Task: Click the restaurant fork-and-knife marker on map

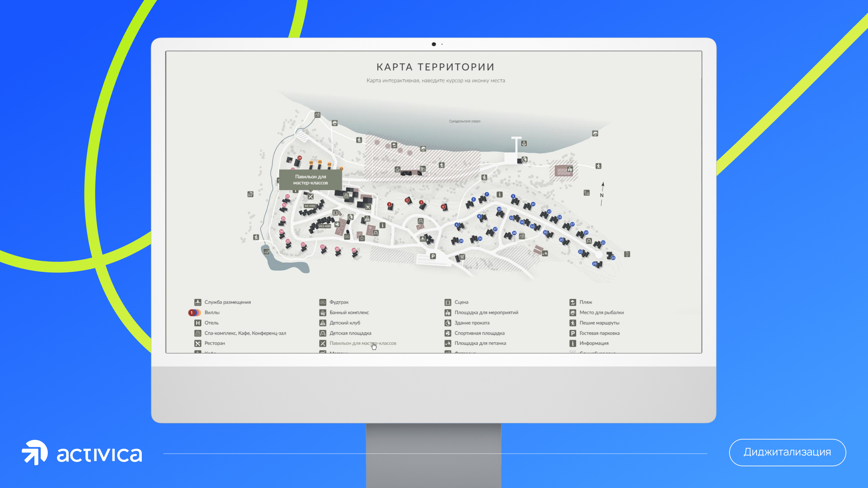Action: click(368, 207)
